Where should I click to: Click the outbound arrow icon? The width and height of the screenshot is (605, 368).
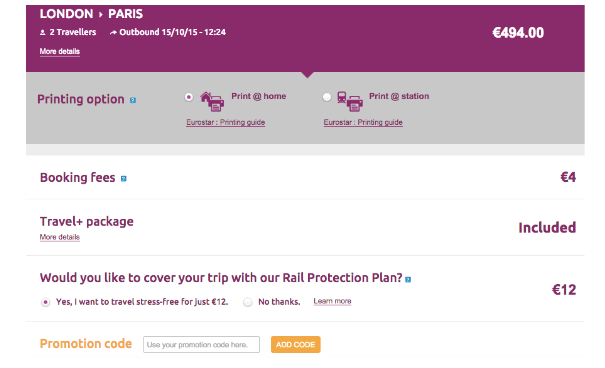pos(113,33)
